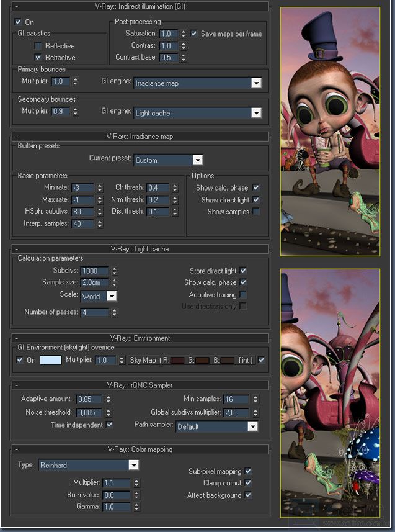Enable Adaptive tracing checkbox
395x532 pixels.
pyautogui.click(x=243, y=294)
